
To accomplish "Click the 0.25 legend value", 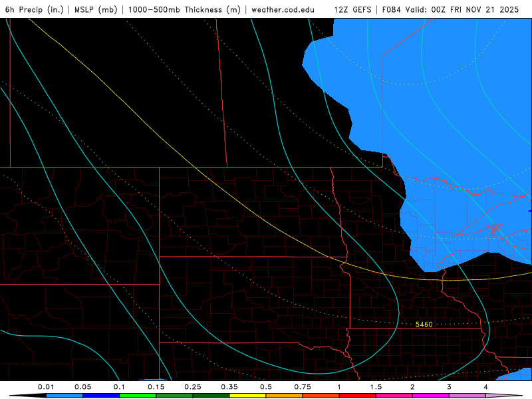I will (x=193, y=387).
